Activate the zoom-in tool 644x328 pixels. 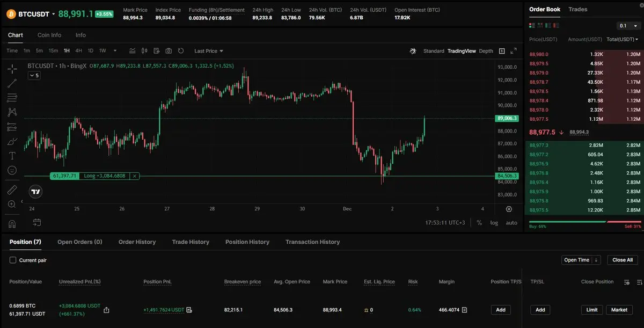coord(12,204)
